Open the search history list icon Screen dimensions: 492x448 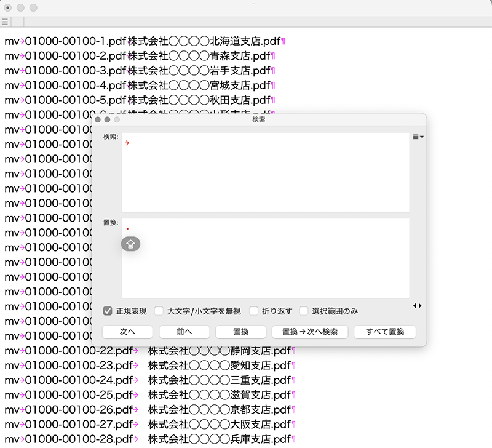coord(418,137)
